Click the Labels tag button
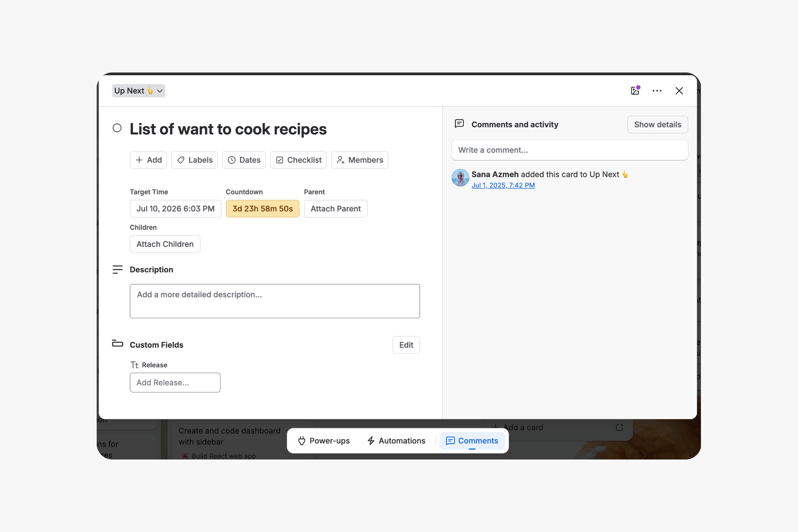The image size is (798, 532). (x=195, y=160)
